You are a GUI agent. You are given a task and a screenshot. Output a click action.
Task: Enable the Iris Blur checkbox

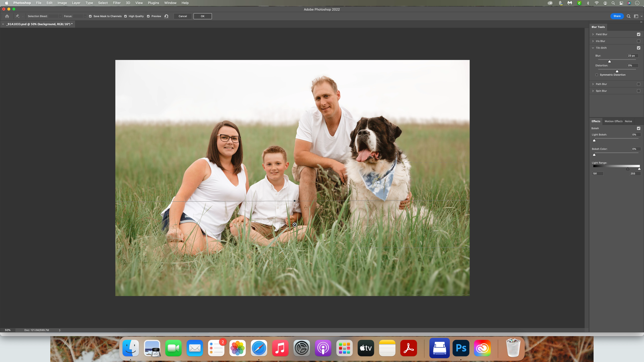pos(638,41)
